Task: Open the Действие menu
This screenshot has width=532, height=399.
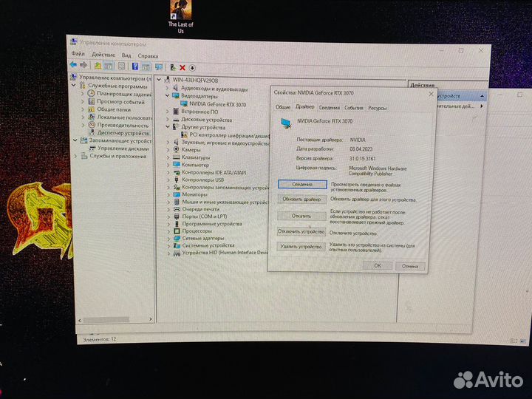Action: (103, 54)
